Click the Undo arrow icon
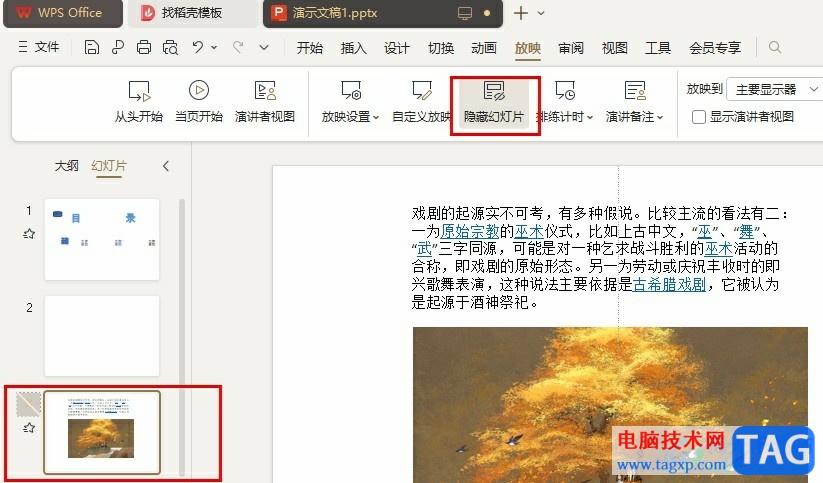823x483 pixels. click(x=197, y=47)
